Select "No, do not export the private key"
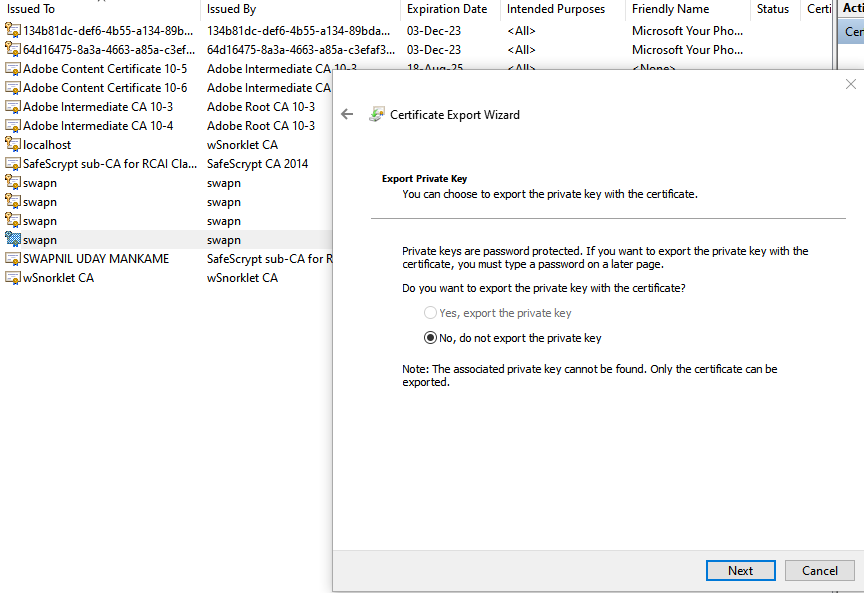 [430, 337]
